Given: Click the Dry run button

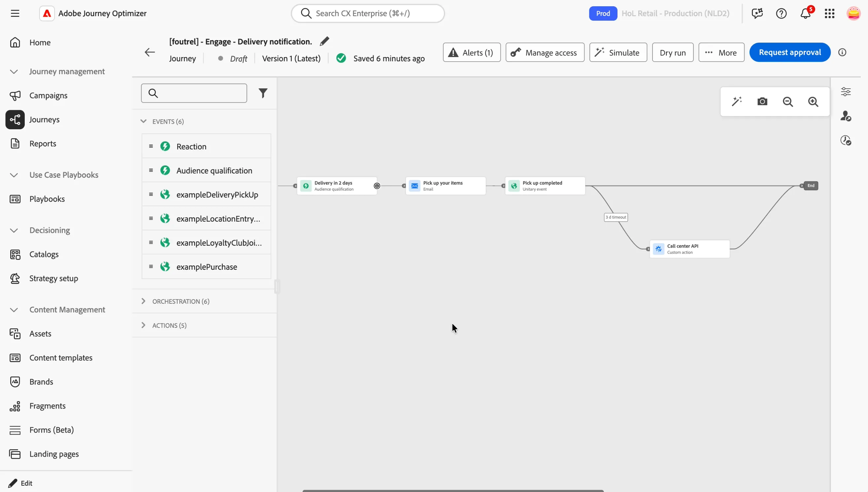Looking at the screenshot, I should pyautogui.click(x=673, y=52).
